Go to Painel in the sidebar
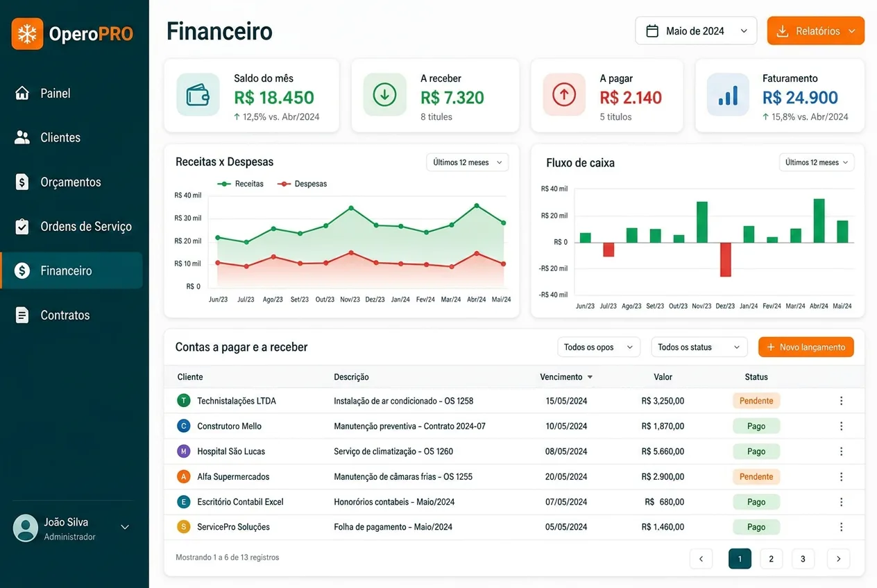 click(72, 93)
